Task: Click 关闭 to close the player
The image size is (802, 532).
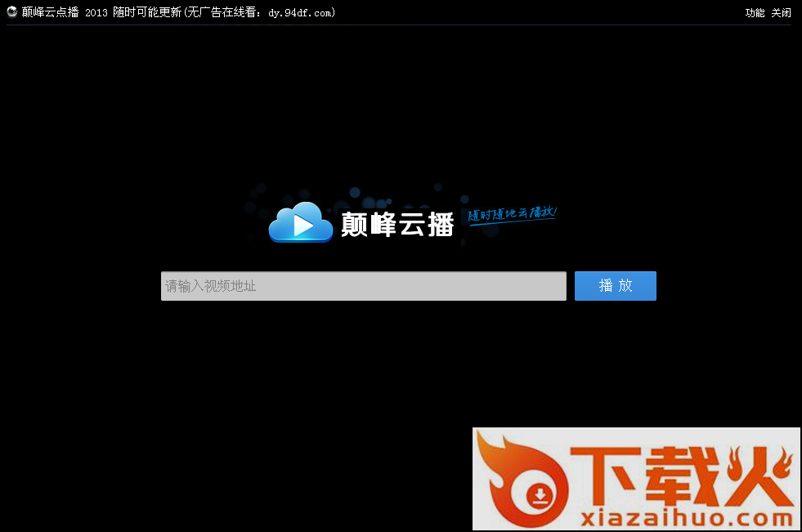Action: [x=781, y=13]
